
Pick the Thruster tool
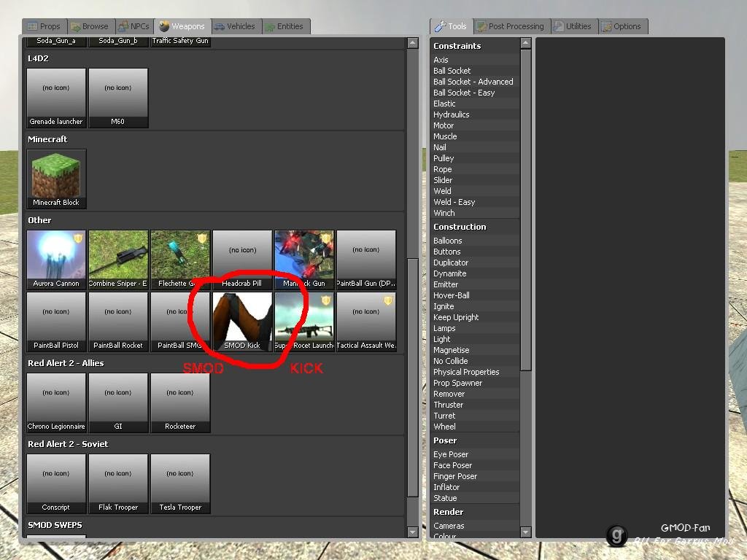coord(474,405)
